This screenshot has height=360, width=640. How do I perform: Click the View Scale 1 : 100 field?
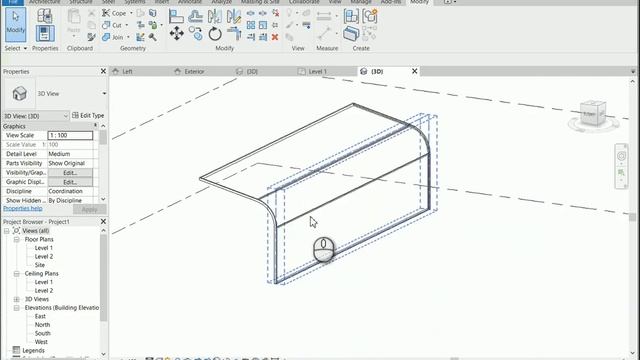70,135
